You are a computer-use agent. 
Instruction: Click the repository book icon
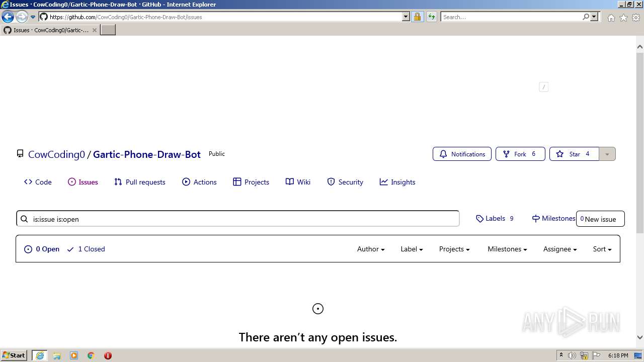pyautogui.click(x=20, y=154)
